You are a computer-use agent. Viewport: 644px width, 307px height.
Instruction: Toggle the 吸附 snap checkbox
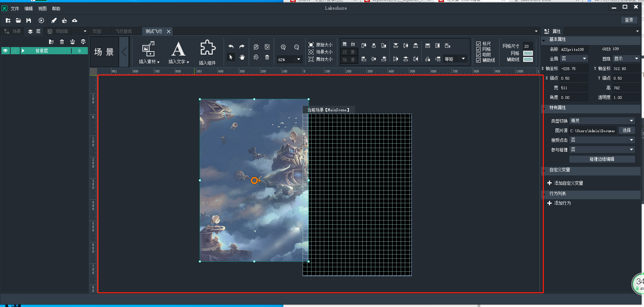478,55
